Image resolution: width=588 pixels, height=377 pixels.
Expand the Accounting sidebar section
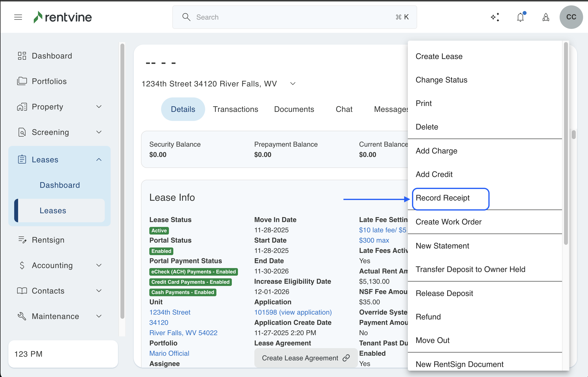(99, 265)
